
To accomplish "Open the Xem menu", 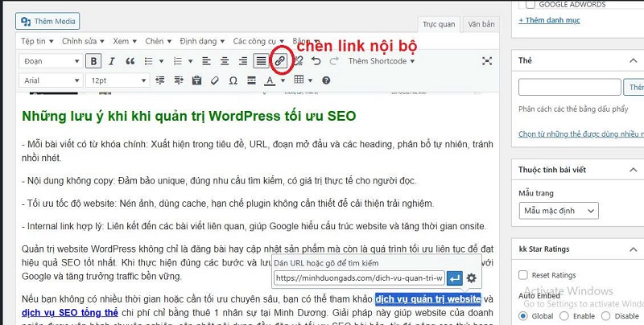I will [x=125, y=41].
